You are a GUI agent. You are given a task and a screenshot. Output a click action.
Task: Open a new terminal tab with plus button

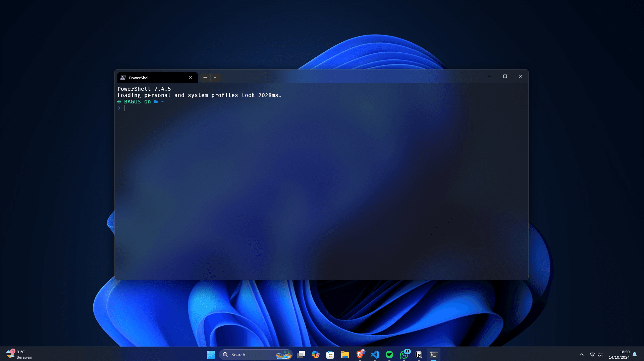tap(205, 78)
